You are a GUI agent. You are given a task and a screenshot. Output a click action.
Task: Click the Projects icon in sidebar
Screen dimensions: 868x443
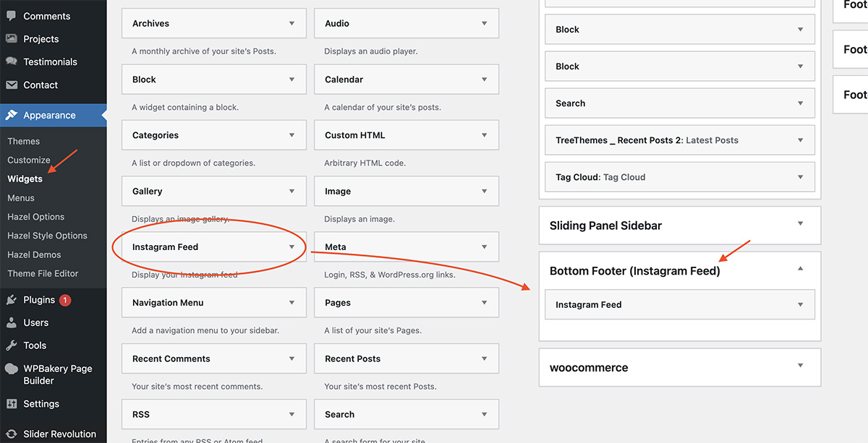click(12, 39)
